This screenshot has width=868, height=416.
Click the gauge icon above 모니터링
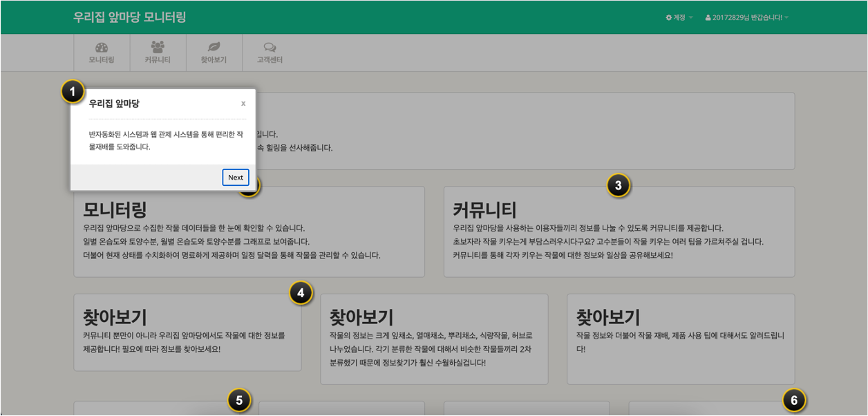[102, 47]
